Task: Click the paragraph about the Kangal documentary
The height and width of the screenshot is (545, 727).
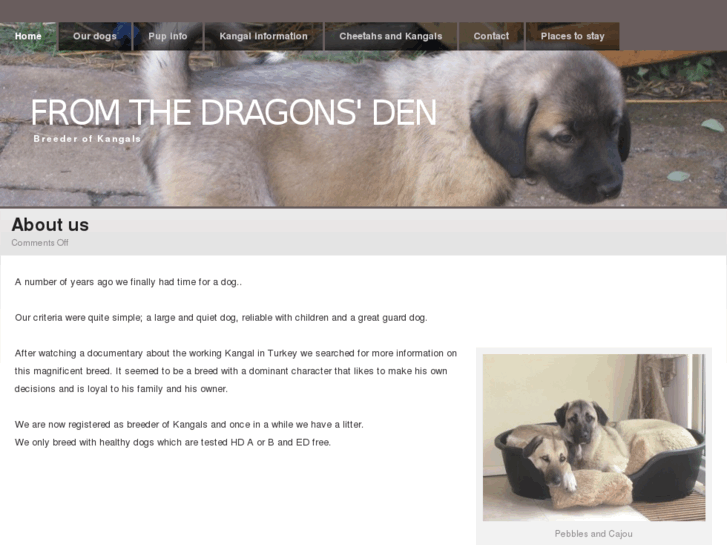Action: 236,371
